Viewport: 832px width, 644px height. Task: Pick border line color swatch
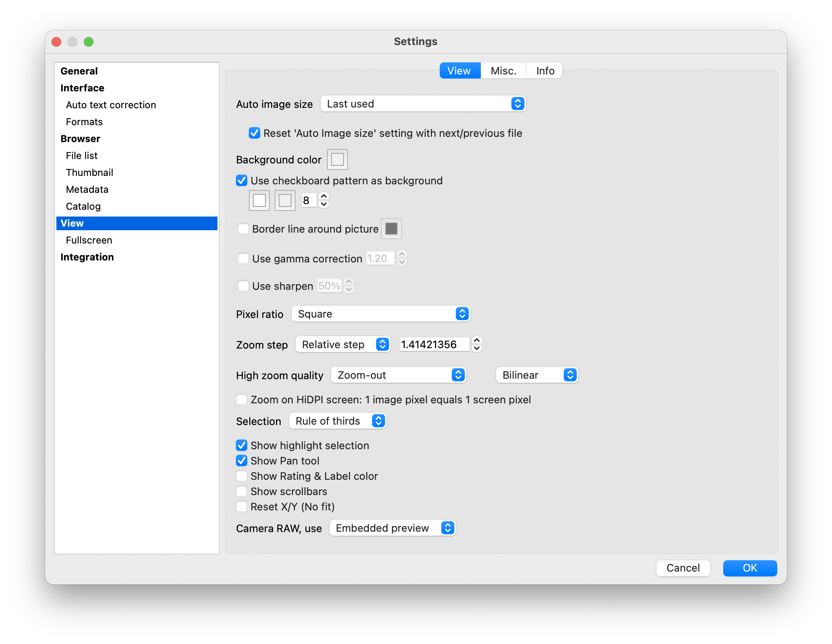pos(391,229)
